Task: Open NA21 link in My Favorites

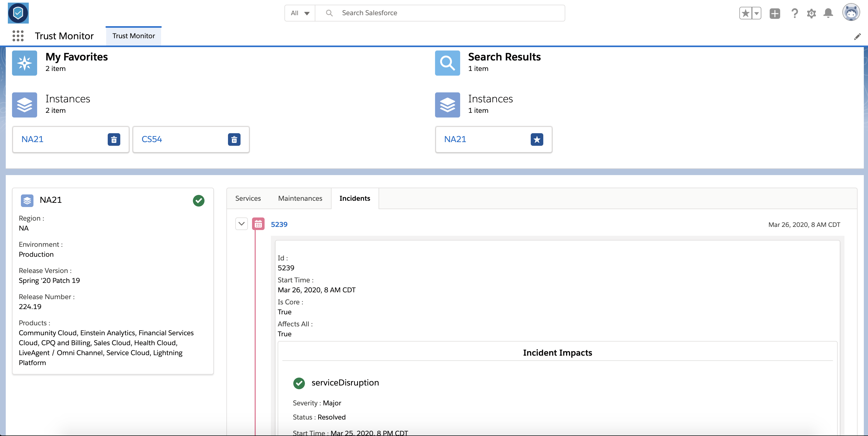Action: [x=32, y=139]
